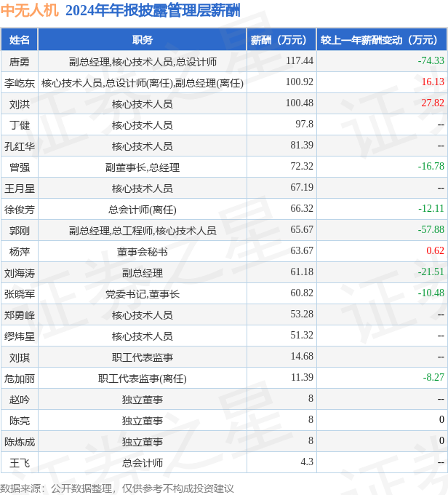The height and width of the screenshot is (495, 448).
Task: Click salary value 63.67
Action: [302, 250]
